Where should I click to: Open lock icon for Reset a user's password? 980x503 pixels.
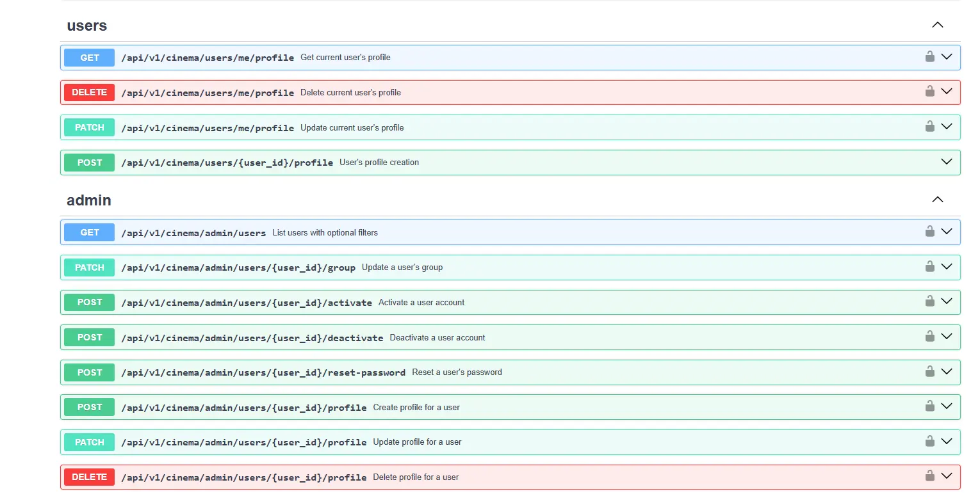929,371
